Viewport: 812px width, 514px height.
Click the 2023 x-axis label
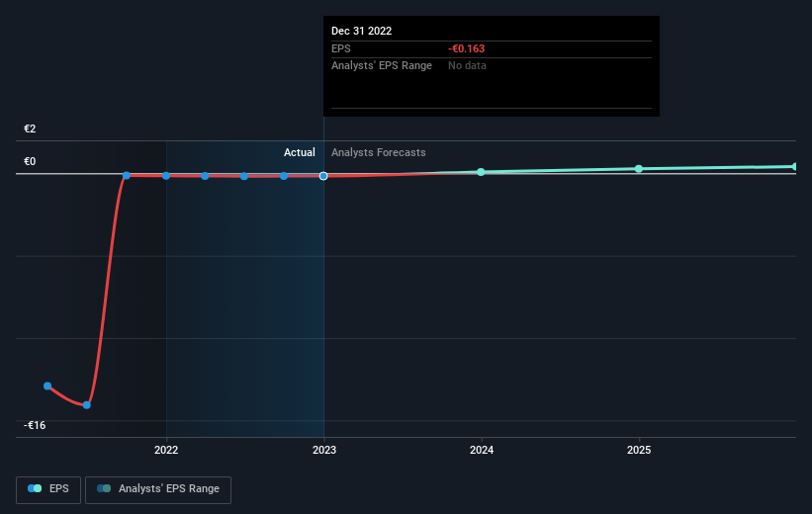click(x=324, y=450)
